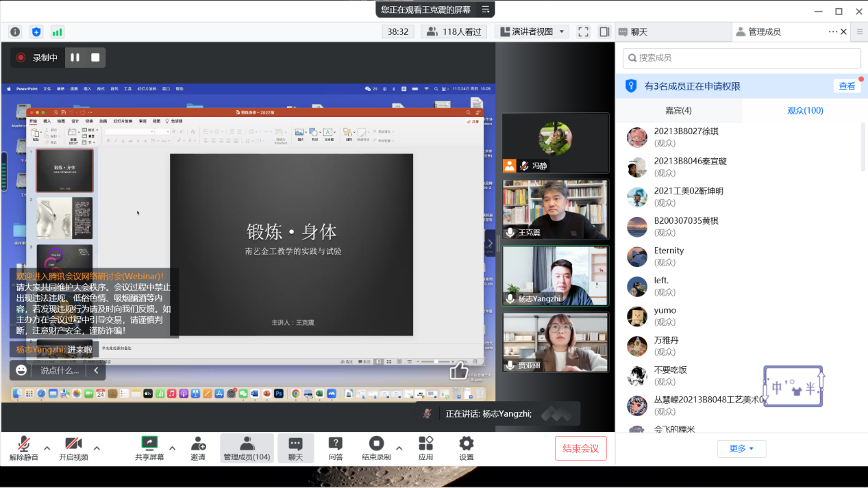Open the presenter view (演讲者视图) dropdown
The image size is (868, 488).
pyautogui.click(x=532, y=31)
